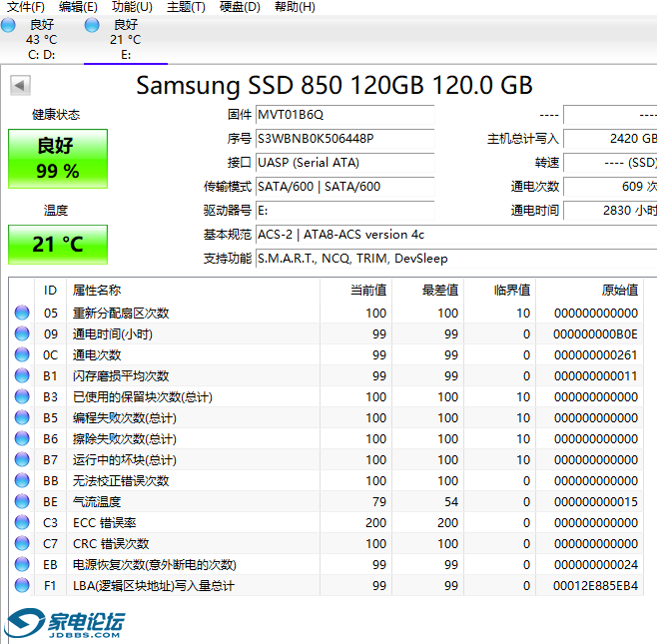
Task: Go to previous disk with left arrow button
Action: coord(20,86)
